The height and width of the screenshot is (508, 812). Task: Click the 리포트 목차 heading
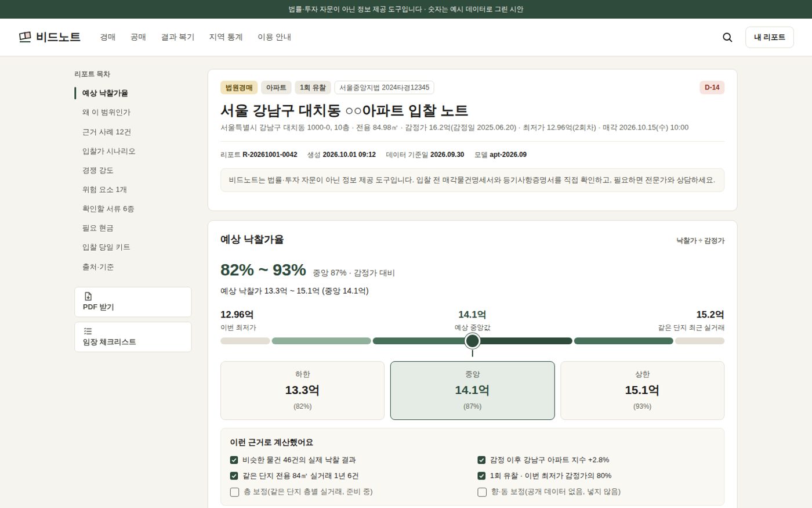click(92, 74)
